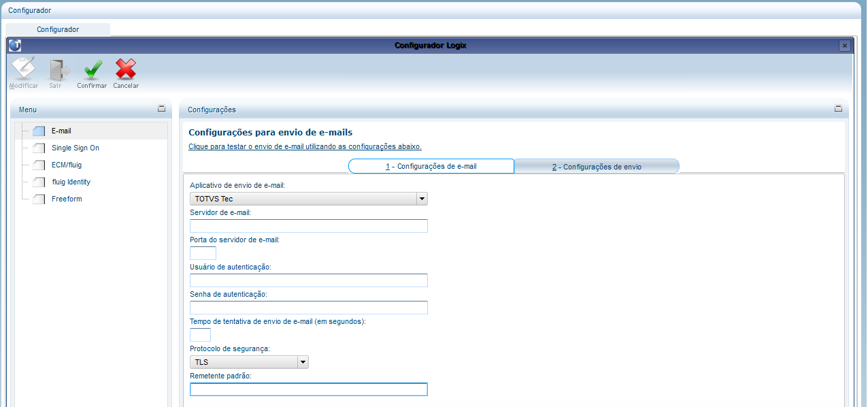868x407 pixels.
Task: Click the heading "Configurações para envio de e-mails"
Action: [270, 132]
